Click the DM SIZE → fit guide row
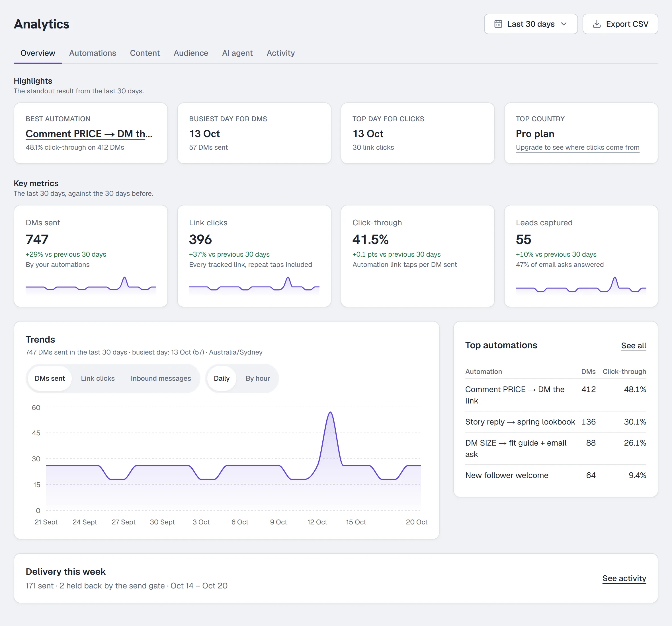The width and height of the screenshot is (672, 626). coord(555,448)
